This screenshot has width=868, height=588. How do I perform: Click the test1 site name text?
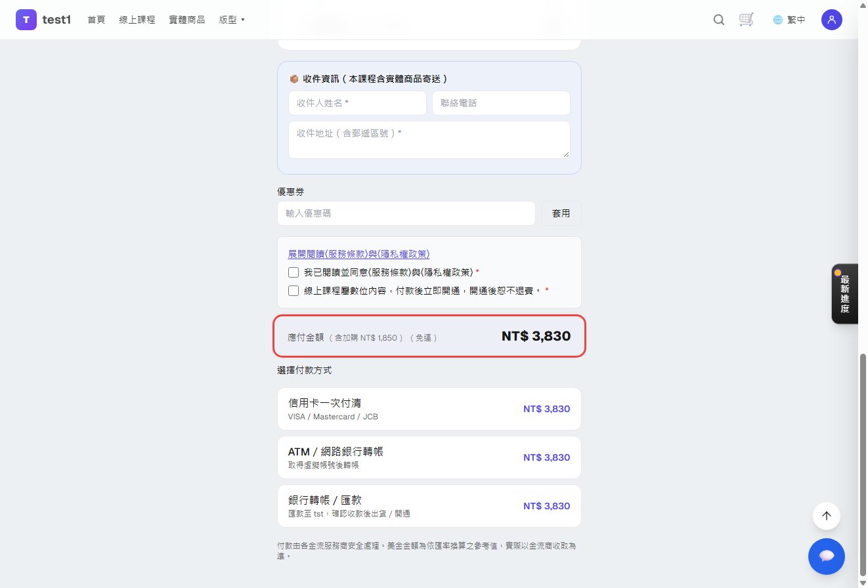pyautogui.click(x=56, y=20)
